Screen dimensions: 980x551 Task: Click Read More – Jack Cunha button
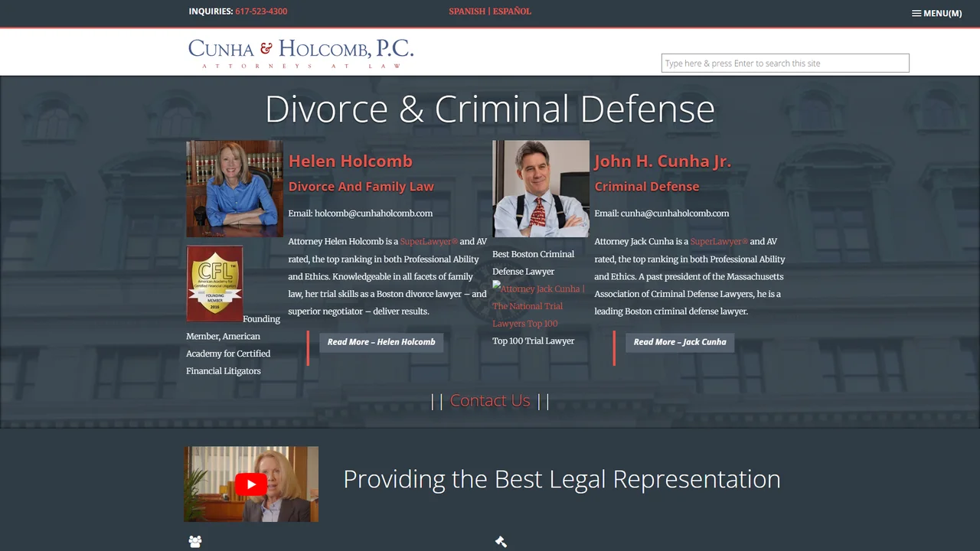tap(680, 342)
